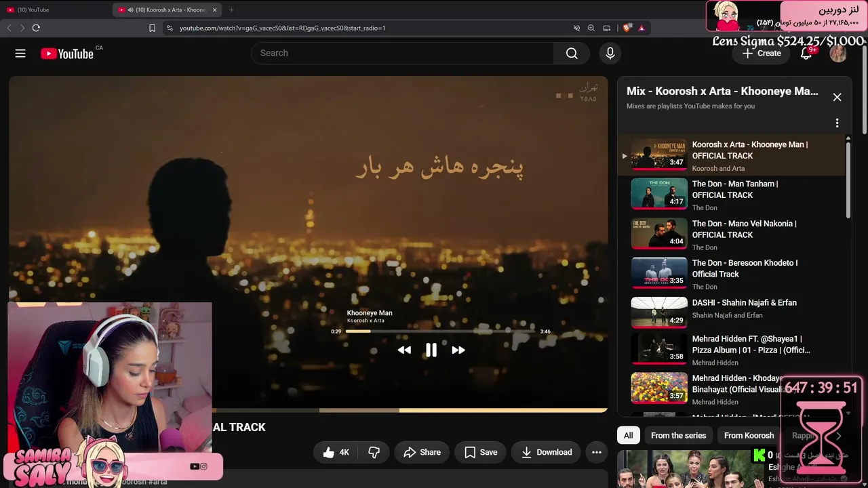Share the video

(422, 452)
